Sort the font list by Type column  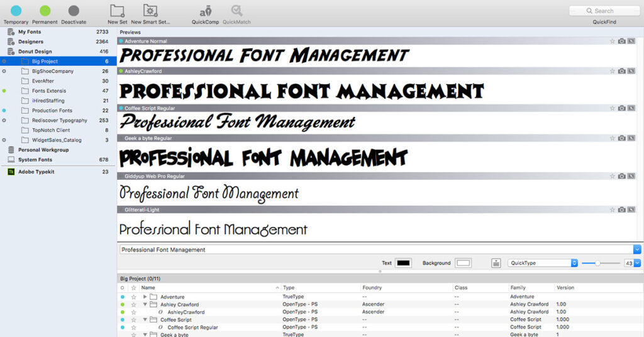click(289, 287)
